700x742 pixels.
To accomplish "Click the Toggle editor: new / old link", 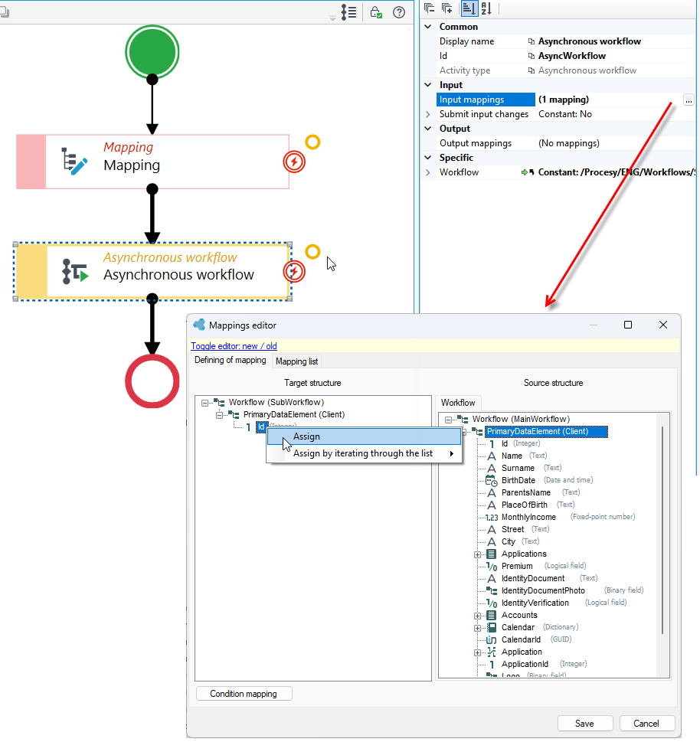I will (234, 346).
